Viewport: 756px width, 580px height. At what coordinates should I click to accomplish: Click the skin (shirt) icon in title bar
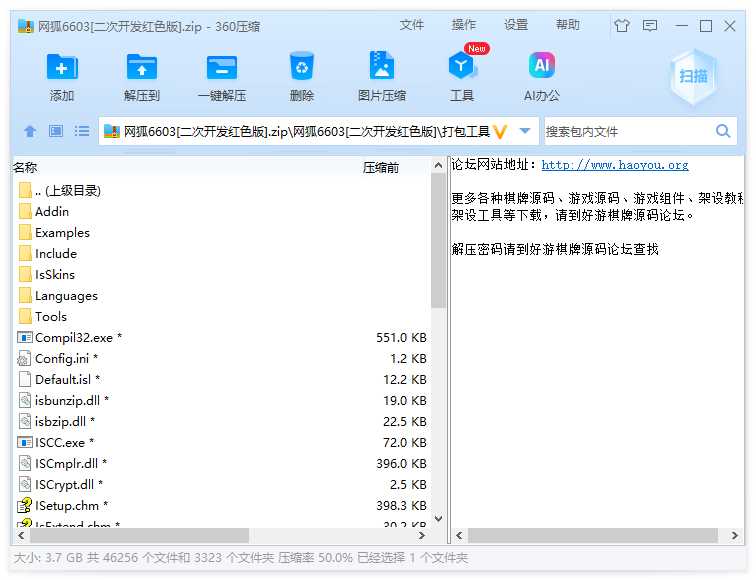(621, 25)
